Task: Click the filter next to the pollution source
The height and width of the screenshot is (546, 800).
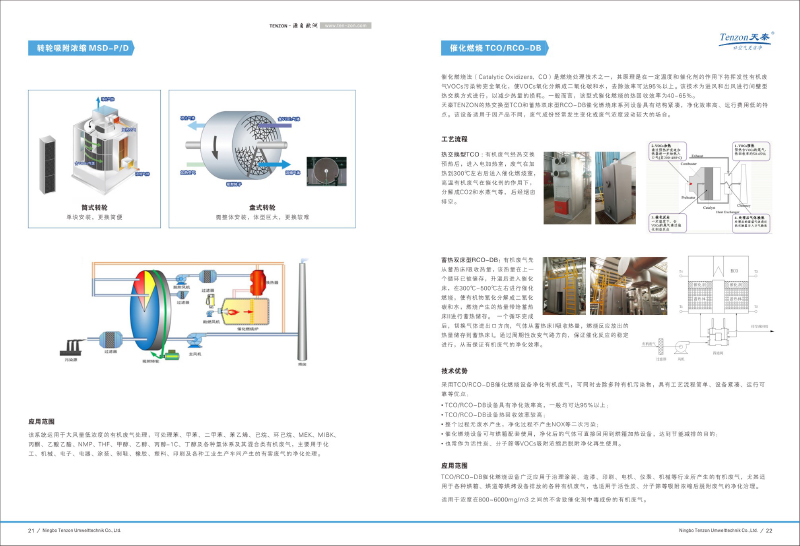Action: (110, 339)
